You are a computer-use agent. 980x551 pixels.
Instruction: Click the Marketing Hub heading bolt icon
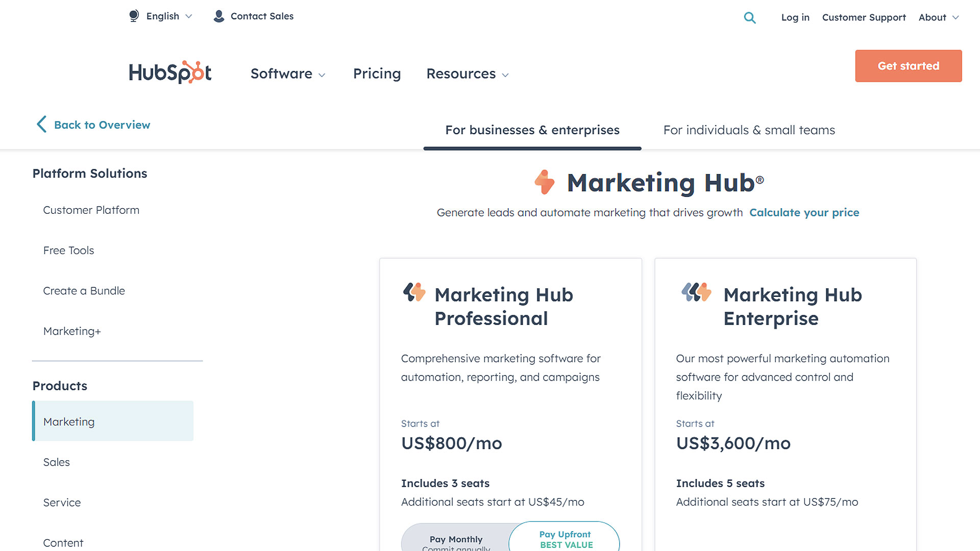click(545, 182)
